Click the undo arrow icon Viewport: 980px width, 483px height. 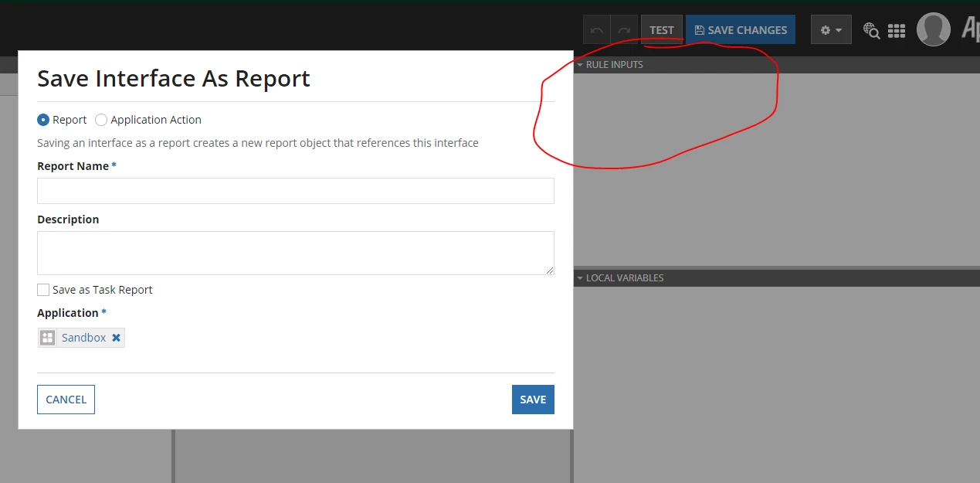596,30
